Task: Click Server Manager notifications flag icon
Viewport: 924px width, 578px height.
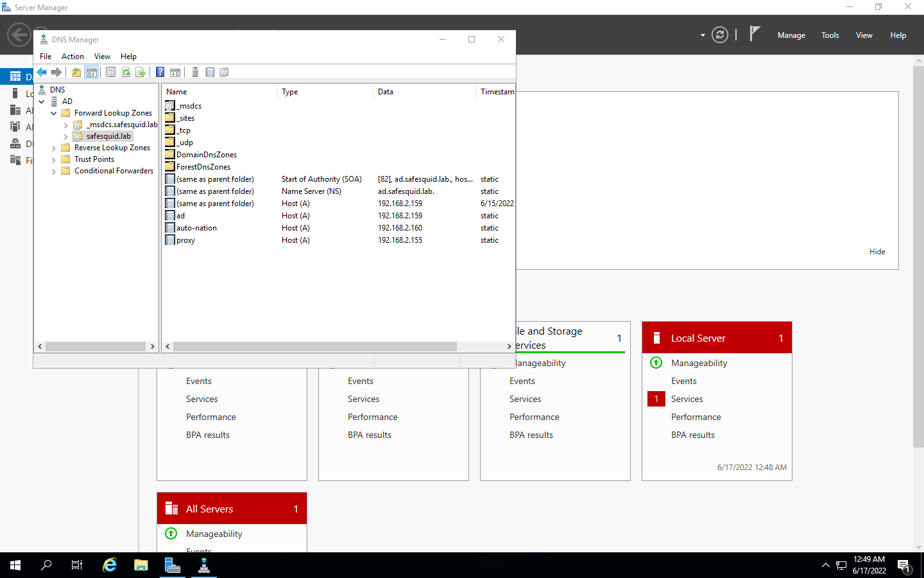Action: click(755, 34)
